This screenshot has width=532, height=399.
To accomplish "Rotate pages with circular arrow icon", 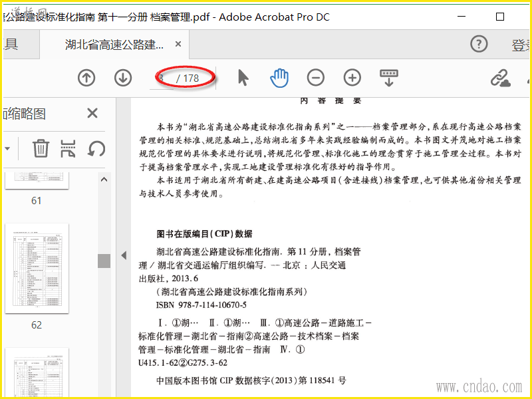I will pyautogui.click(x=96, y=148).
